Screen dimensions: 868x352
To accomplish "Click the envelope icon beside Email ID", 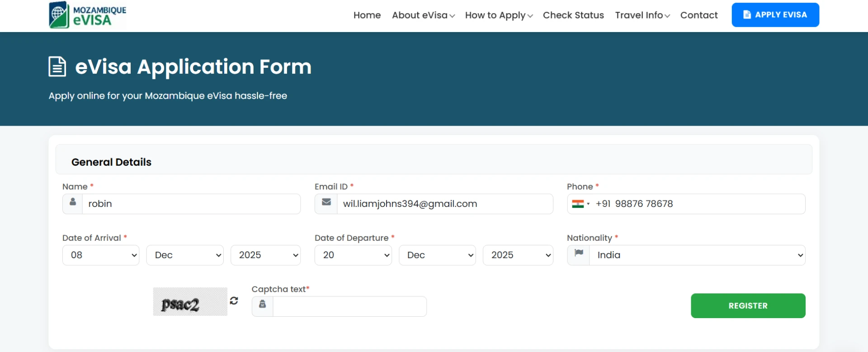I will [x=326, y=203].
